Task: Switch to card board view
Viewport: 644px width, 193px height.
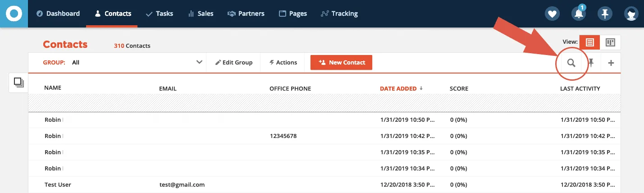Action: 610,42
